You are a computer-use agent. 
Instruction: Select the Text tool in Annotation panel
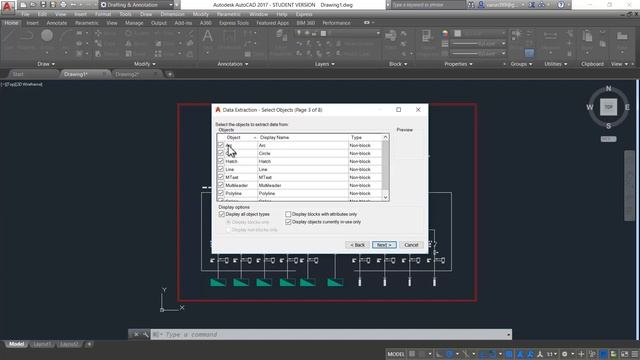[207, 37]
